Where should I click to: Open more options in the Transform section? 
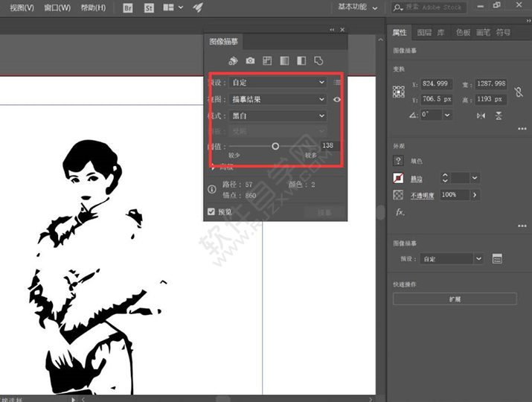coord(522,129)
